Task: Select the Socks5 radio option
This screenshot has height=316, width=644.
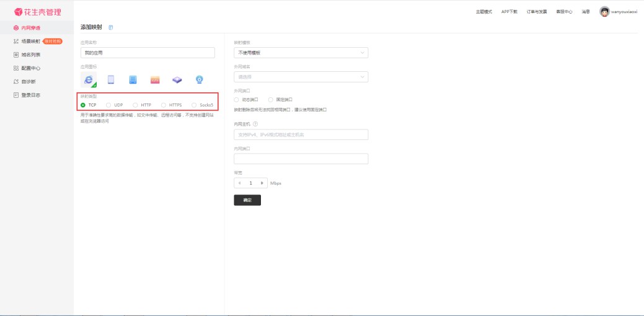Action: tap(194, 105)
